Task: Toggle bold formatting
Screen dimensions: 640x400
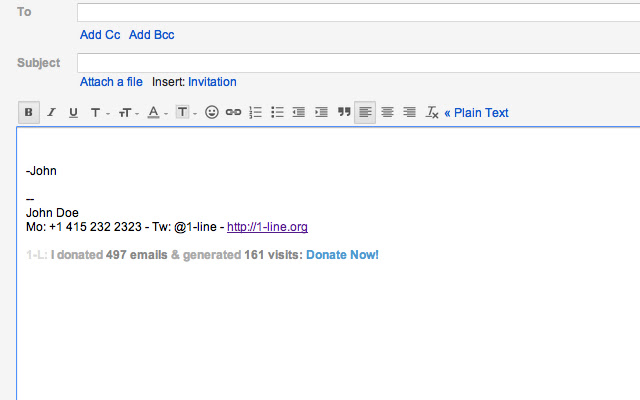Action: [x=29, y=113]
